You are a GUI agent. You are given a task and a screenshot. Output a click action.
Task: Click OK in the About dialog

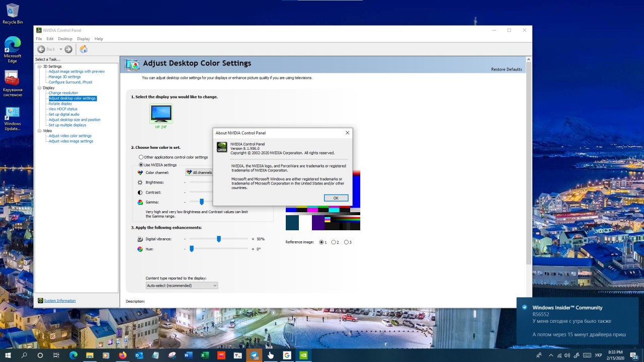tap(336, 198)
